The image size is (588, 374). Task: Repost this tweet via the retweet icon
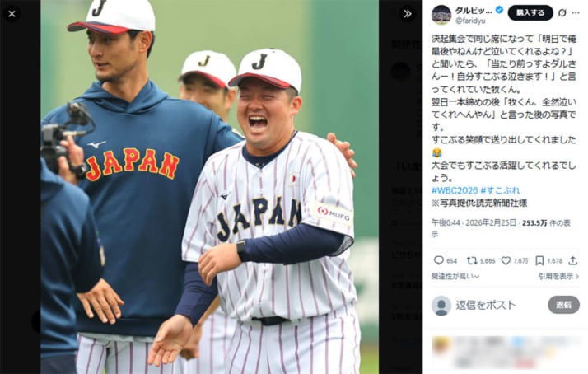pos(471,260)
